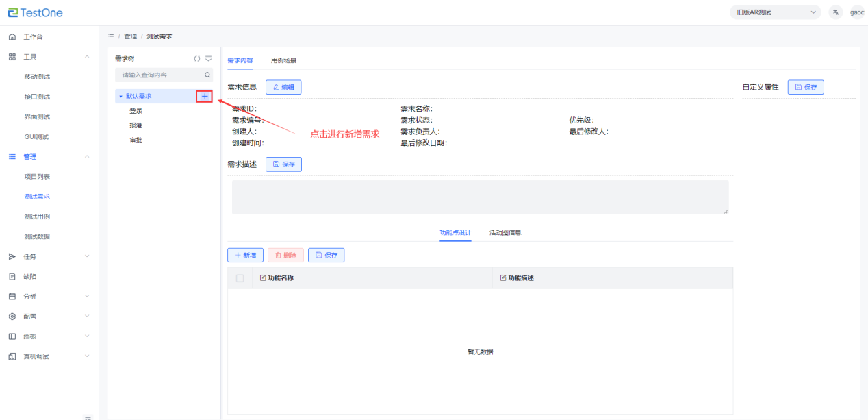Click the refresh icon in 需求树 header
This screenshot has width=868, height=420.
point(197,59)
